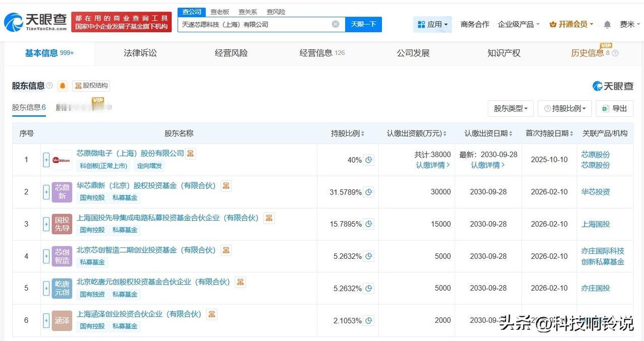Select the 查公司 search tab
This screenshot has height=341, width=644.
pos(191,12)
